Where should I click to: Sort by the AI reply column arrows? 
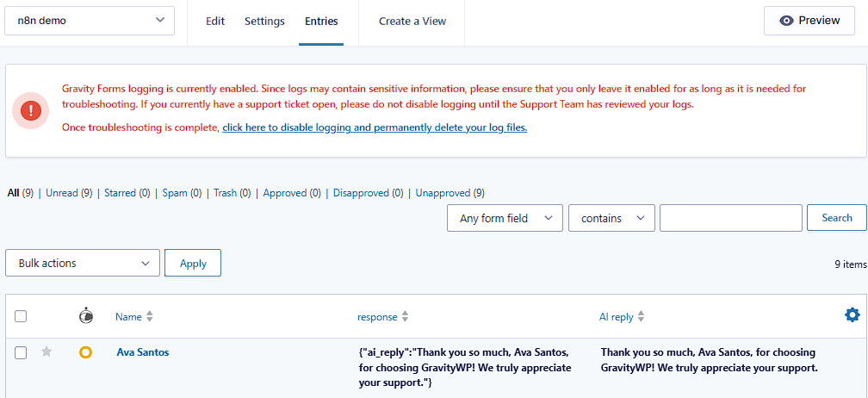[x=641, y=317]
